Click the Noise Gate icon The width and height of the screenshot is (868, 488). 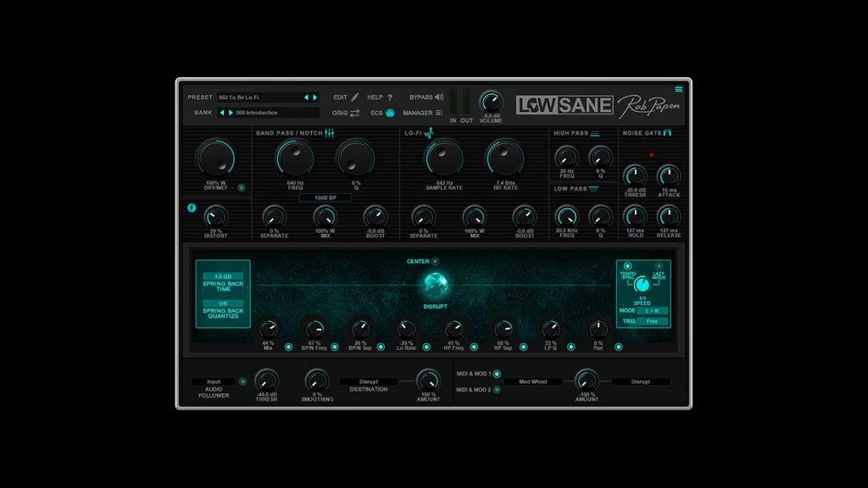(668, 133)
